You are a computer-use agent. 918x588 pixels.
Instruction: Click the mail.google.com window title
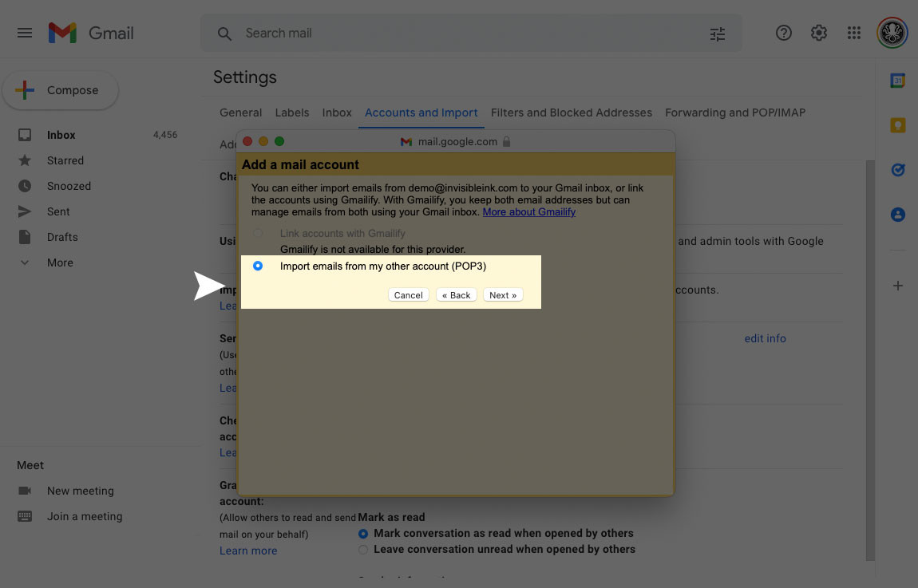(457, 141)
